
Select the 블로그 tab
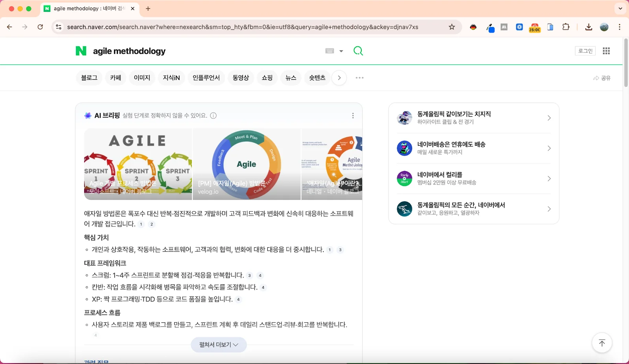coord(89,78)
